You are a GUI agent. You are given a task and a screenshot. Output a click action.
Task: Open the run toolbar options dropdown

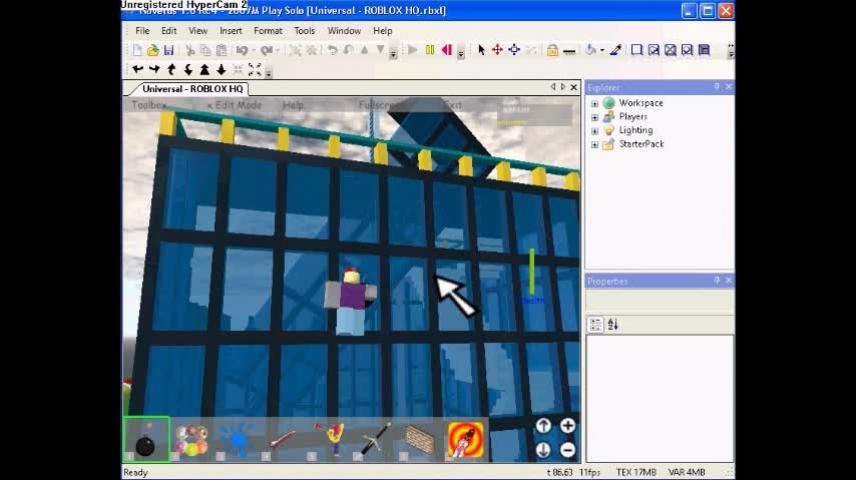461,54
